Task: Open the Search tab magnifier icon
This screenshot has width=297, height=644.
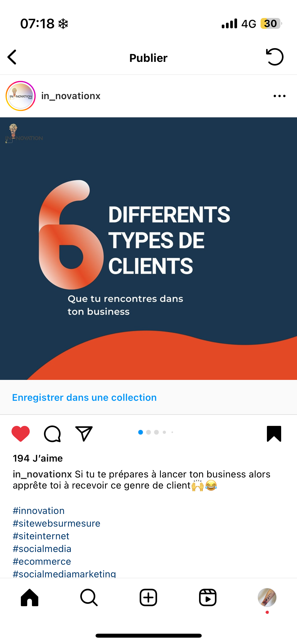Action: (89, 597)
